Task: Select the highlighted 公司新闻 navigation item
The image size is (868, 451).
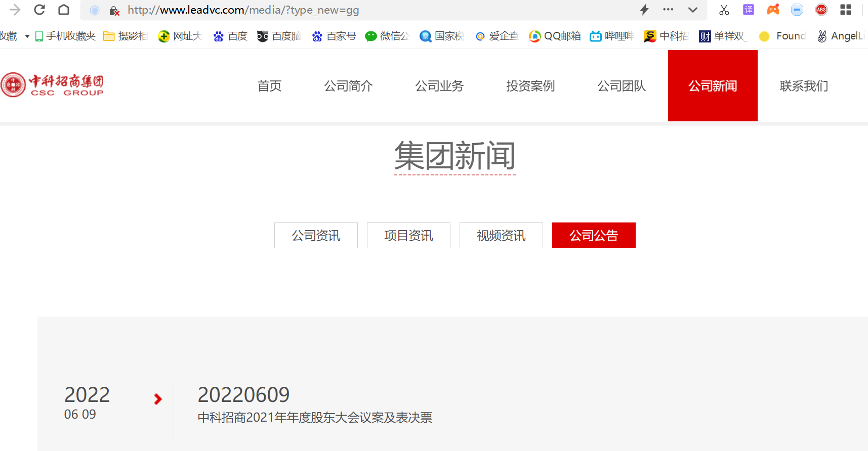Action: 713,86
